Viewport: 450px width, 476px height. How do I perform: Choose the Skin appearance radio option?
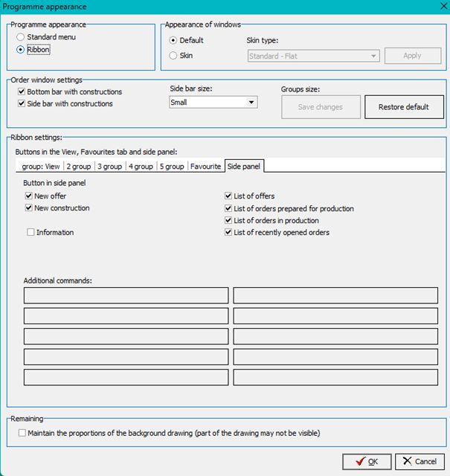[173, 55]
